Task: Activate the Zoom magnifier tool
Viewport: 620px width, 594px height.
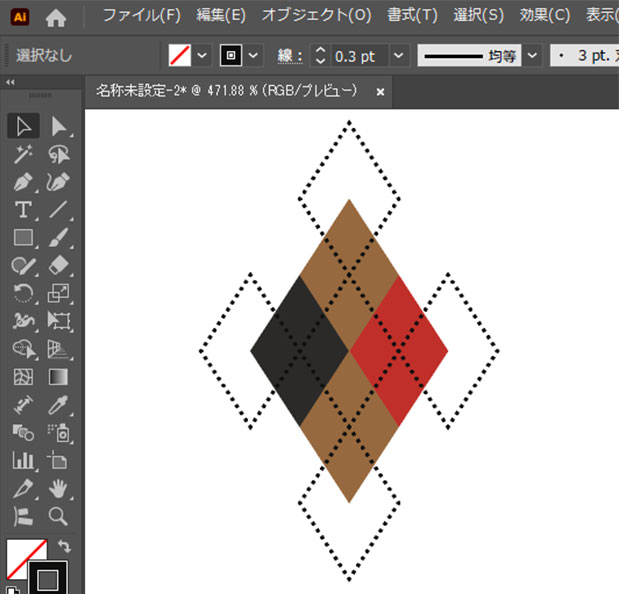Action: (x=59, y=516)
